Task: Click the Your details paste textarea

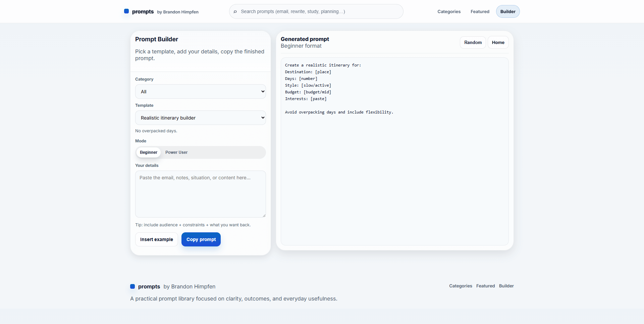Action: click(x=200, y=194)
